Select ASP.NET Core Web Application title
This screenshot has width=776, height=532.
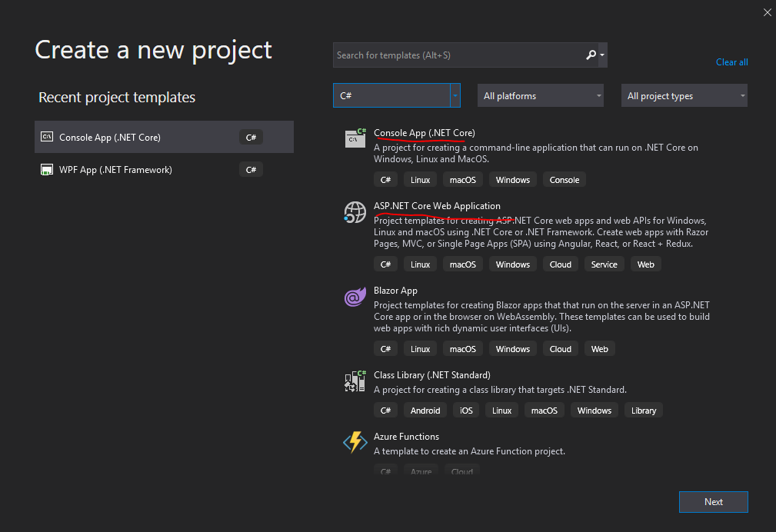click(437, 206)
